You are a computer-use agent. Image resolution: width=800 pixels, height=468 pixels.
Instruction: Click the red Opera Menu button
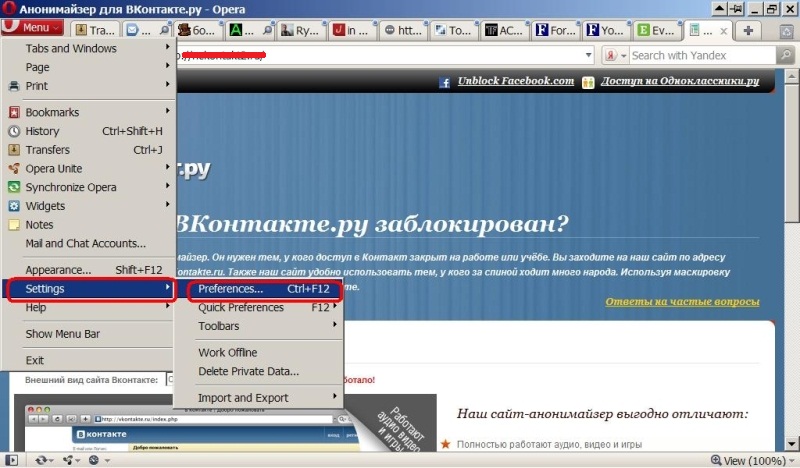pos(32,28)
